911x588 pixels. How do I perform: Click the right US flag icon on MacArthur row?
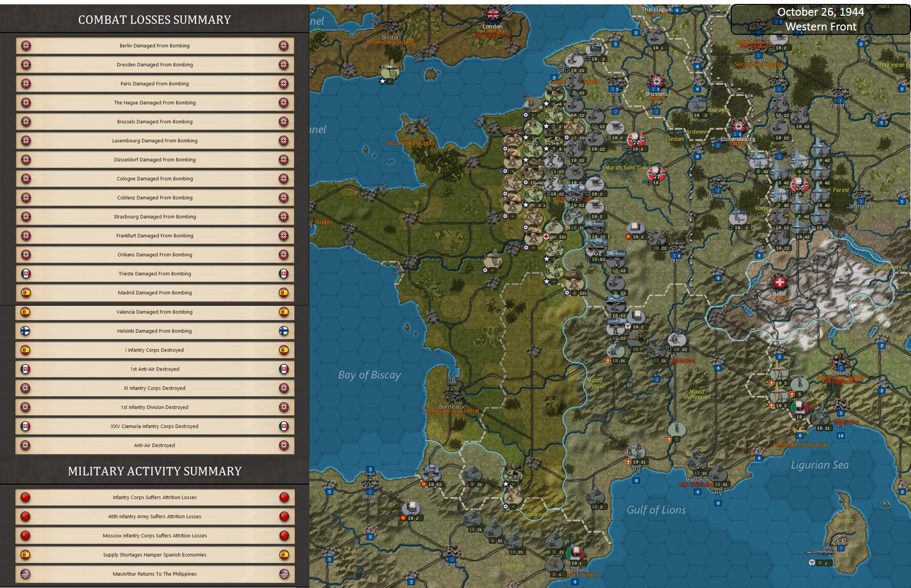(x=284, y=574)
